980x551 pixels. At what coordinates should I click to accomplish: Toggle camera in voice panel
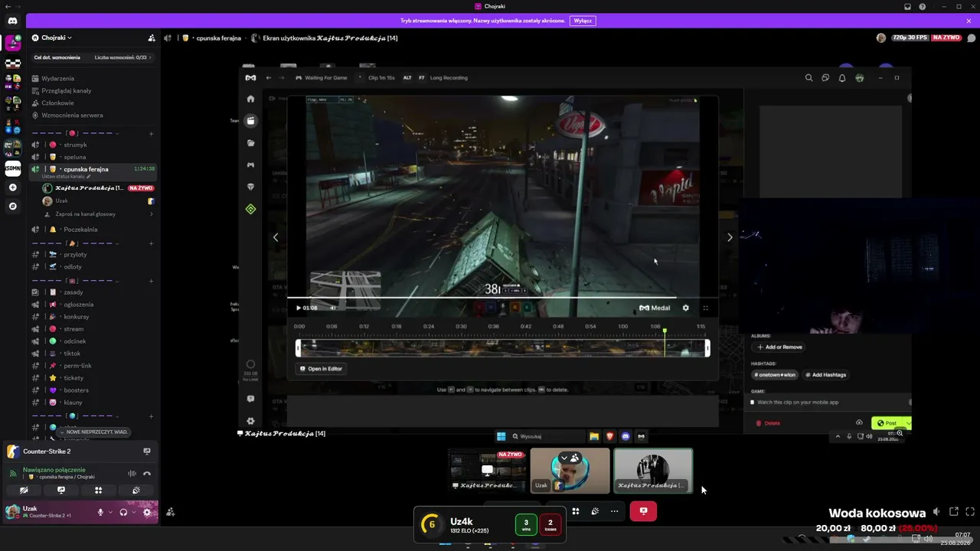pos(24,491)
